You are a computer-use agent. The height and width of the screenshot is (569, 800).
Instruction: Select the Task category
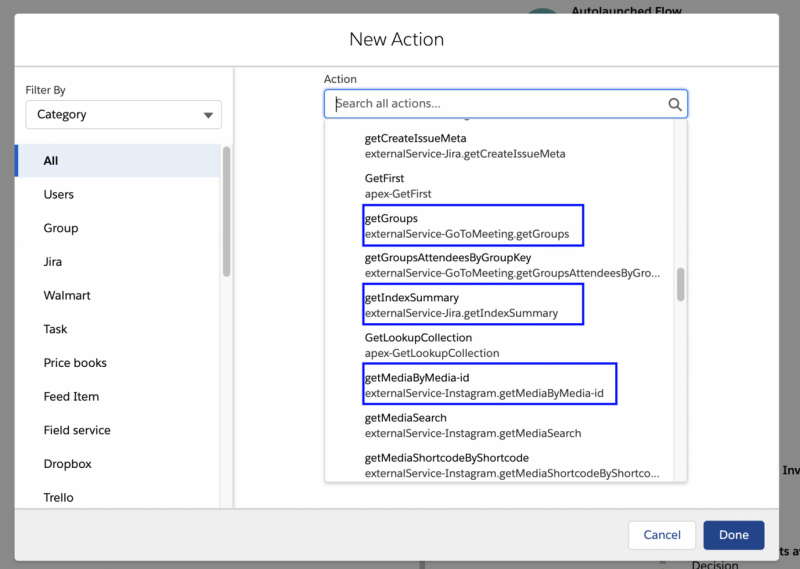pyautogui.click(x=118, y=329)
